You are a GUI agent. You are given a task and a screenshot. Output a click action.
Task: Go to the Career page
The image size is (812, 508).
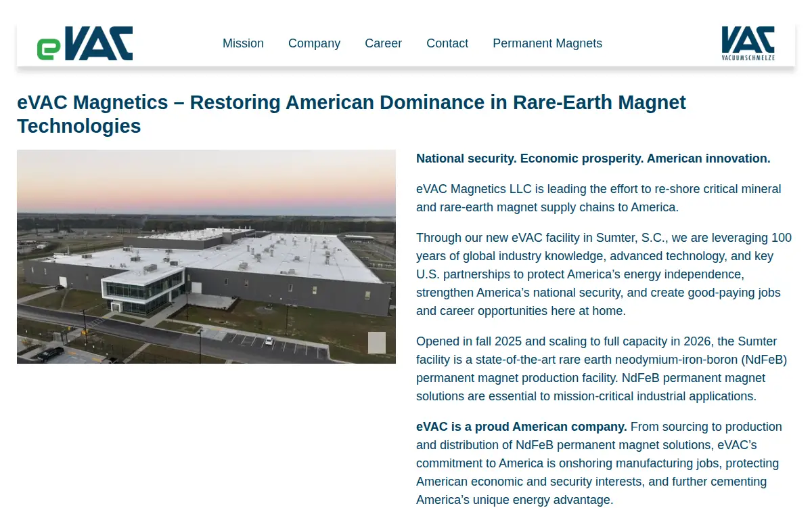[383, 43]
